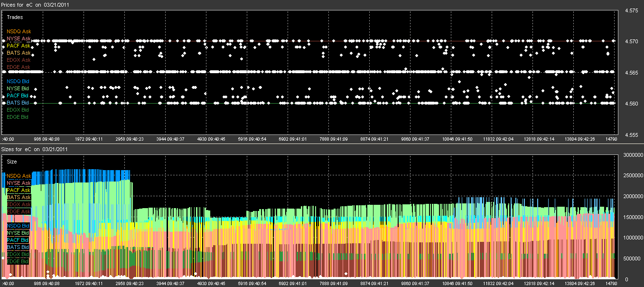Click 'BATS Bid' legend entry in Prices chart
The image size is (644, 287).
(x=18, y=103)
